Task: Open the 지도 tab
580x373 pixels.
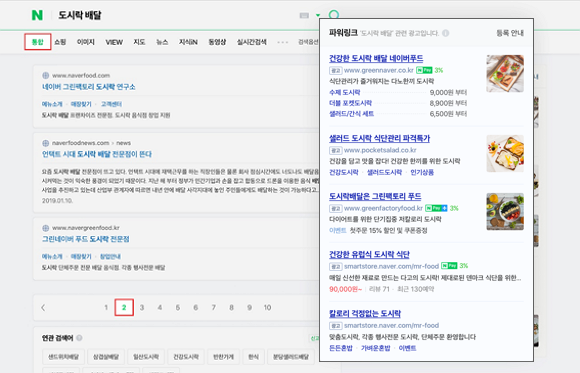Action: (139, 42)
